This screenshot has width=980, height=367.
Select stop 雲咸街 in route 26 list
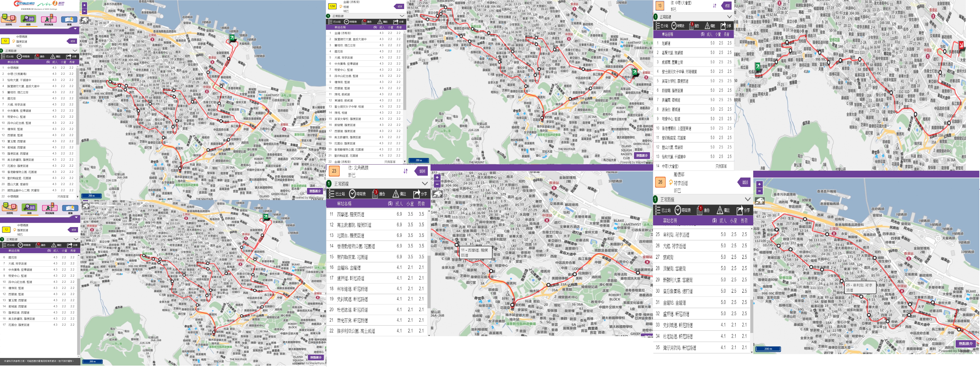pyautogui.click(x=702, y=257)
